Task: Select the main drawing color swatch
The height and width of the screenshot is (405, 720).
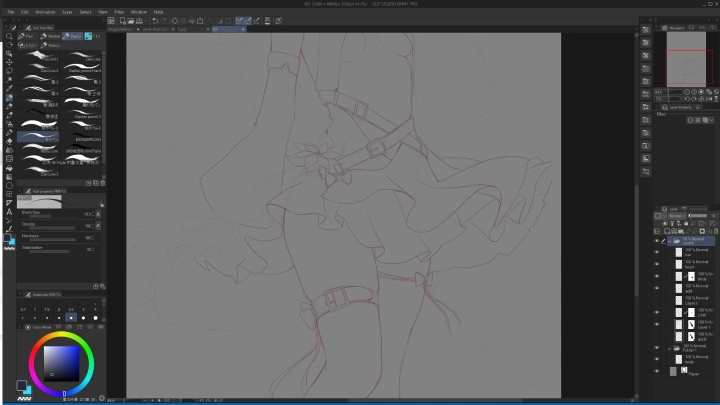Action: [x=21, y=385]
